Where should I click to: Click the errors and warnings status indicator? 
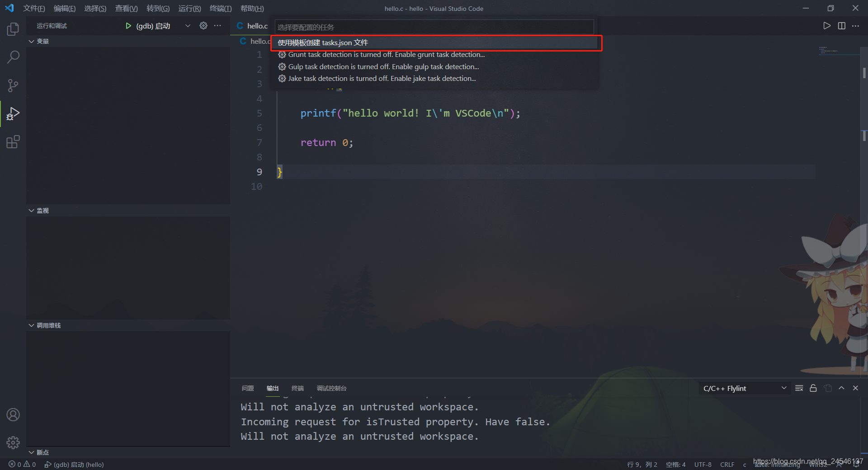coord(22,464)
